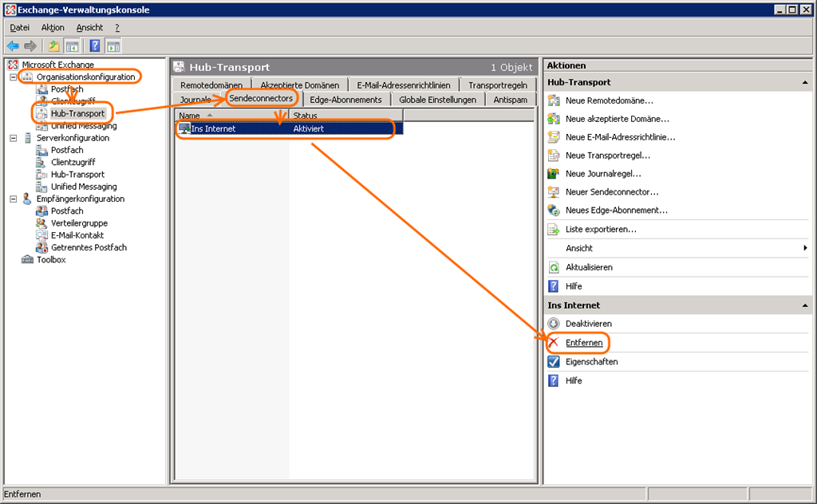Collapse the Serverkonfiguration tree node
Image resolution: width=817 pixels, height=504 pixels.
(14, 138)
